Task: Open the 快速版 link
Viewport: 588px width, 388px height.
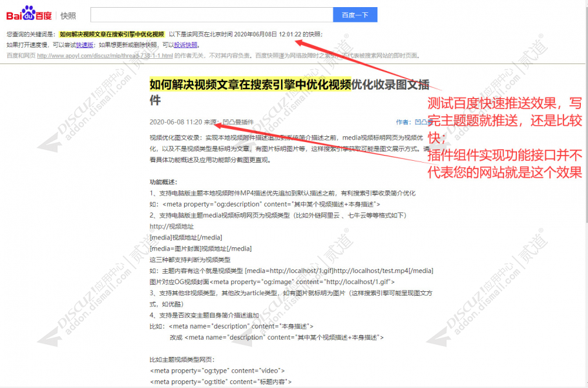Action: coord(85,45)
